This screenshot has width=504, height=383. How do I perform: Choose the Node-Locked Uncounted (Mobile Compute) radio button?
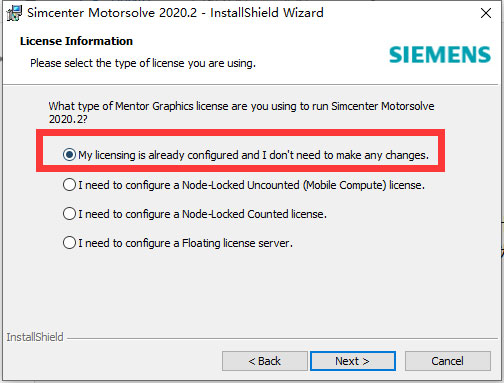(x=69, y=184)
